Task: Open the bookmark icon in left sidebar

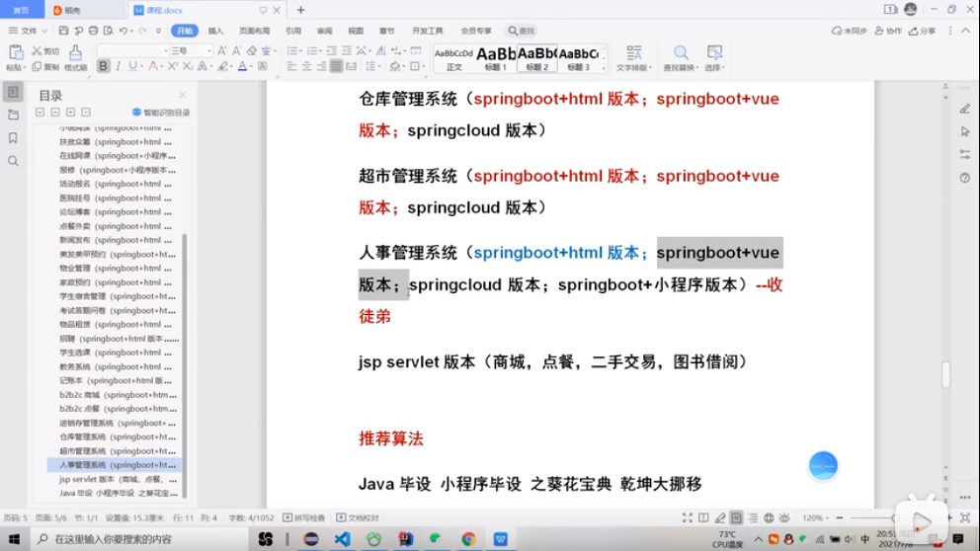Action: pos(13,138)
